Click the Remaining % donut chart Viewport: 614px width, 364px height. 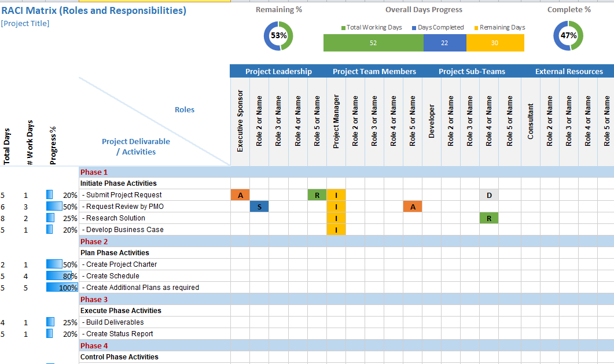[278, 35]
